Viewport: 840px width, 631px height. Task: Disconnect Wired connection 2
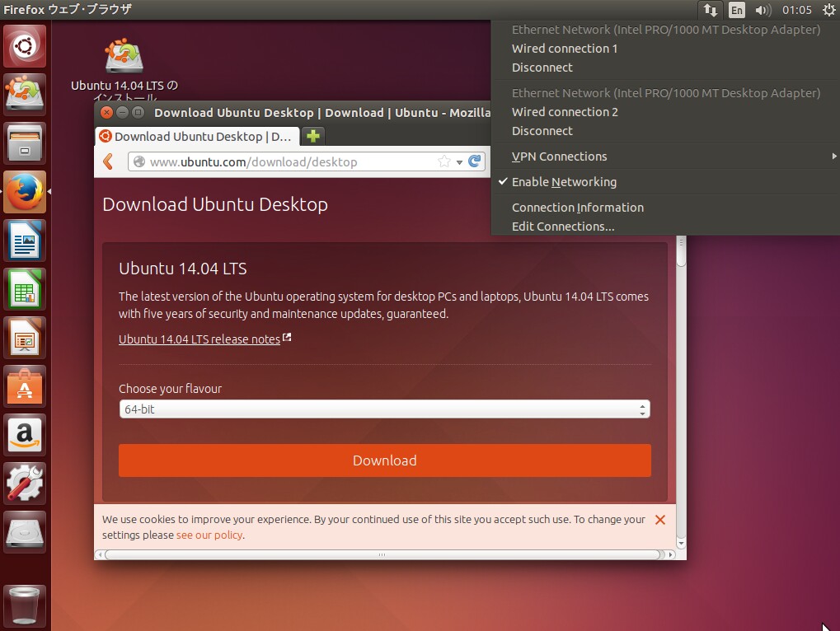(542, 130)
